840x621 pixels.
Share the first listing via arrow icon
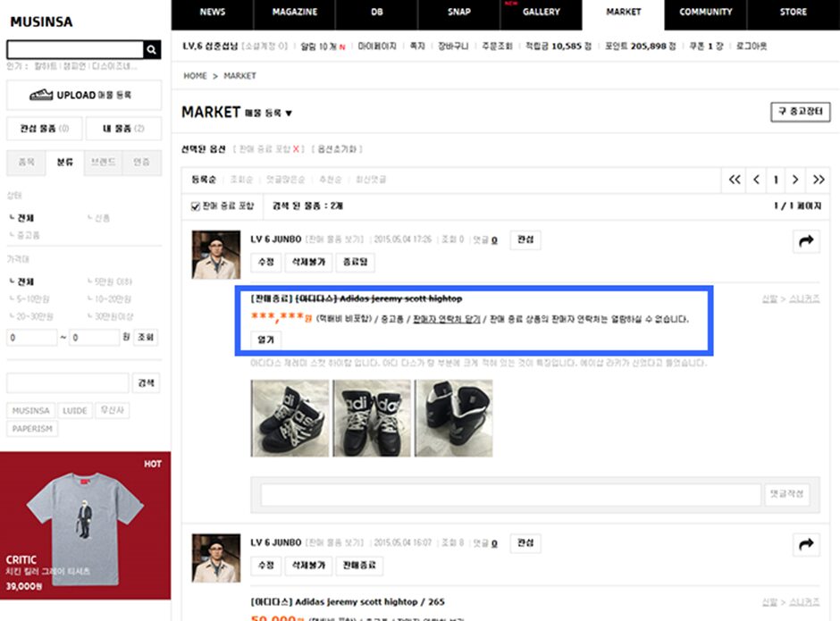[806, 240]
